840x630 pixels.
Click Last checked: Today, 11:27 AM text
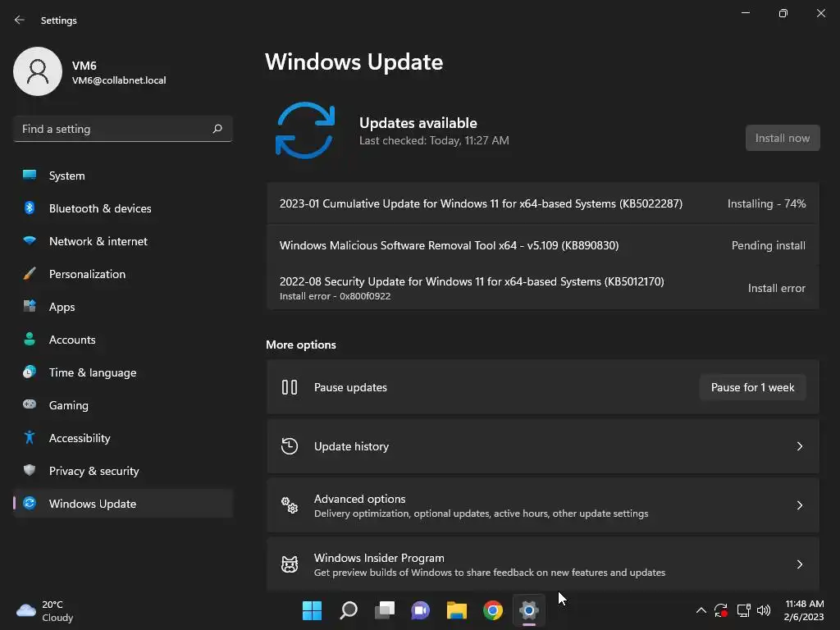tap(434, 140)
